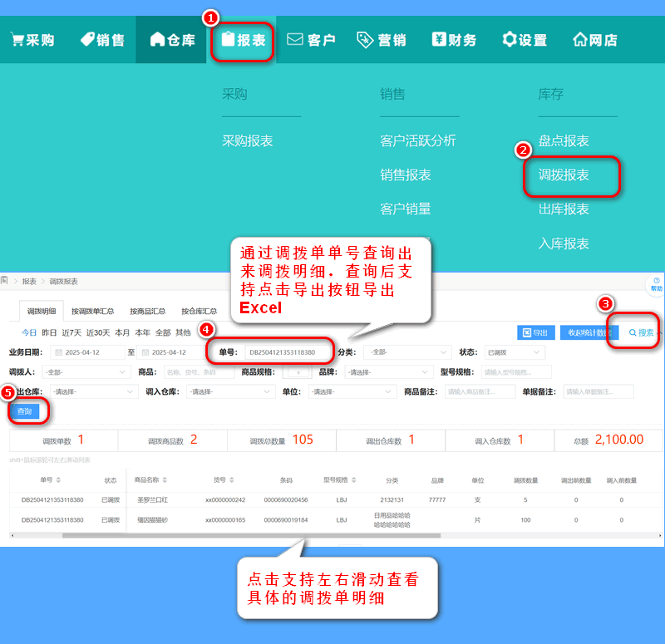Click the blue 查询 button

[25, 411]
